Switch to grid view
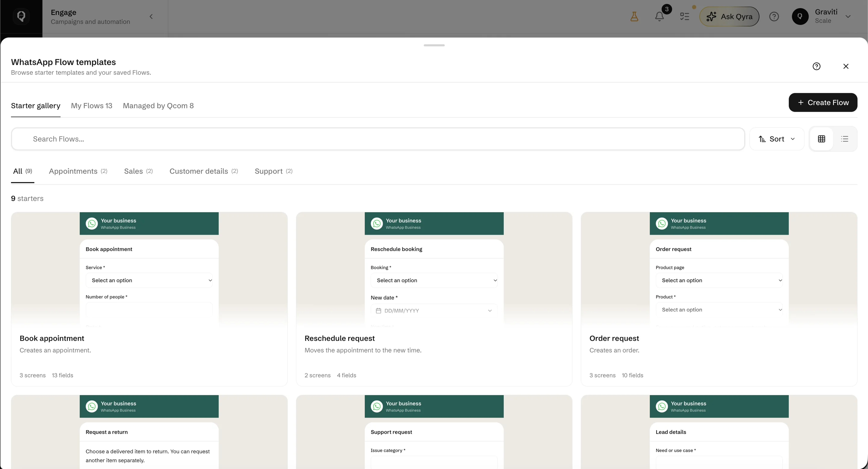This screenshot has width=868, height=469. click(822, 139)
